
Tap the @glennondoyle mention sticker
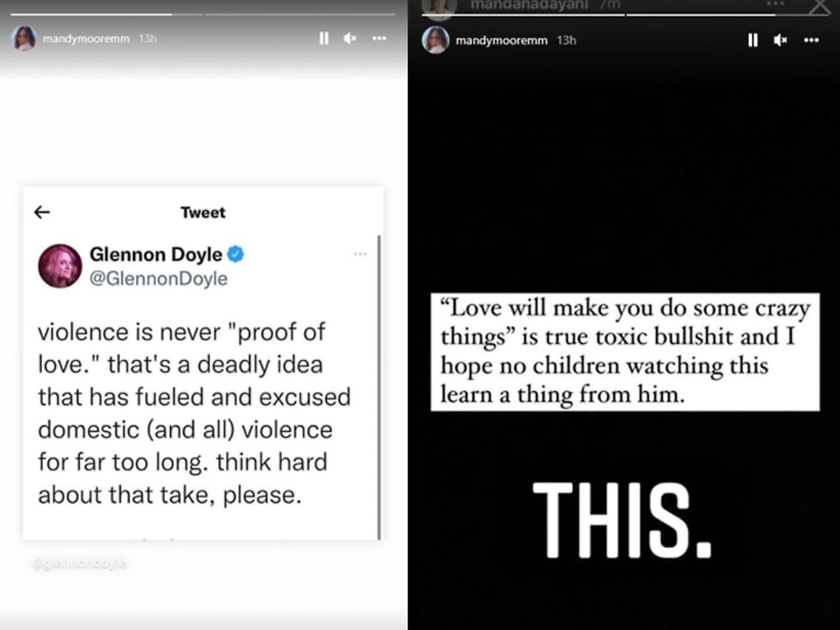click(x=79, y=563)
